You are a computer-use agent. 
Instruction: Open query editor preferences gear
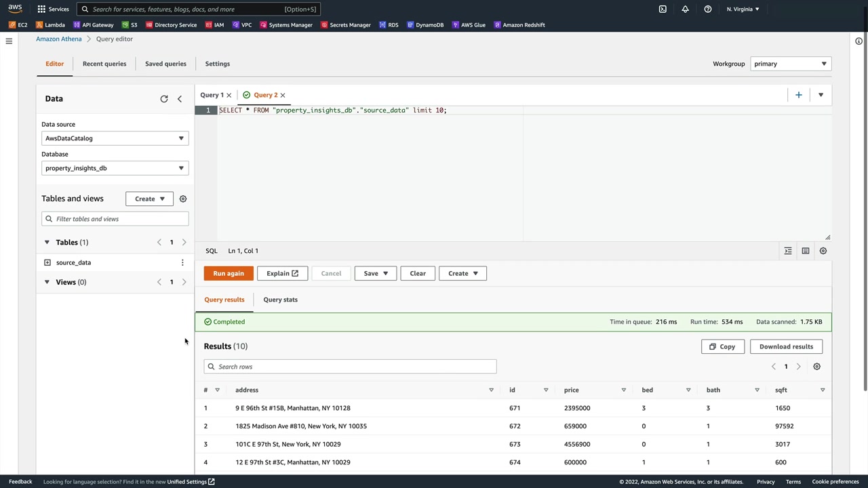[x=823, y=251]
